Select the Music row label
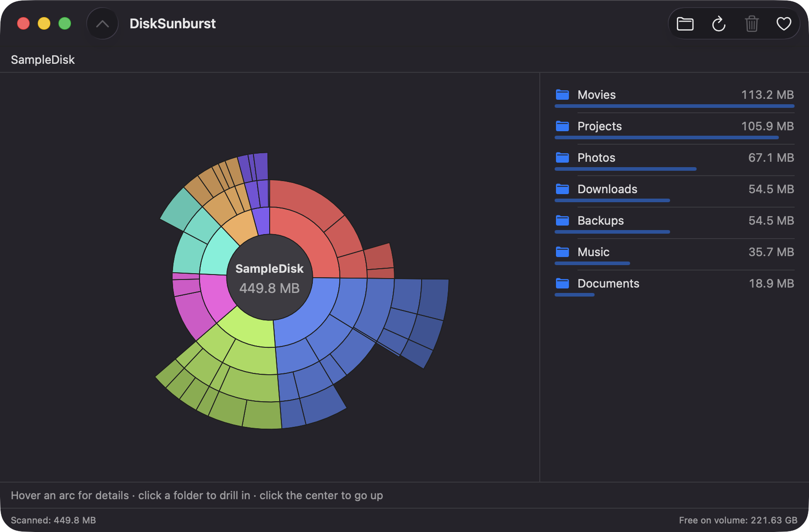809x532 pixels. point(593,252)
